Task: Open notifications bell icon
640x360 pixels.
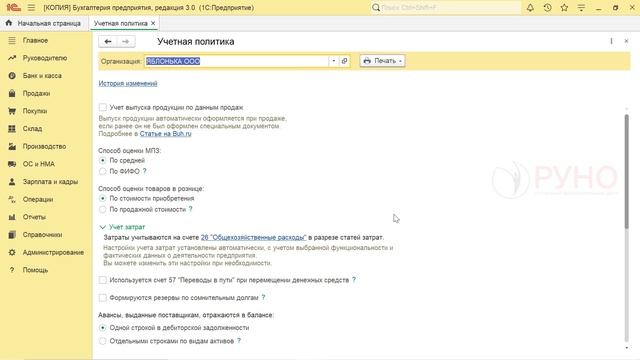Action: [530, 7]
